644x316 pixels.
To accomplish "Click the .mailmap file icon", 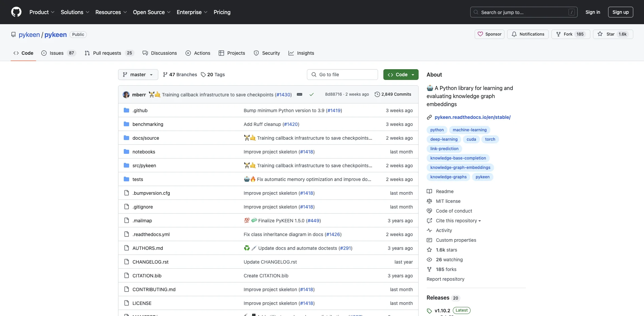I will pyautogui.click(x=126, y=221).
